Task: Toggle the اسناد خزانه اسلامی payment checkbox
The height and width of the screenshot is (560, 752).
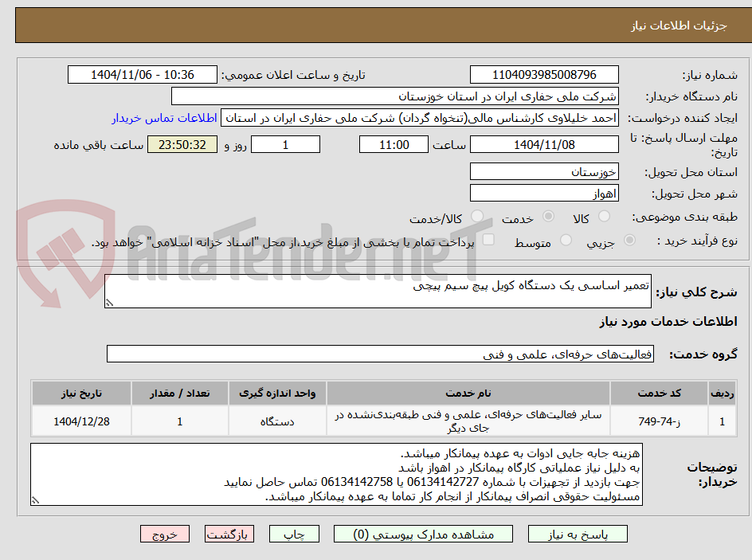Action: click(488, 240)
